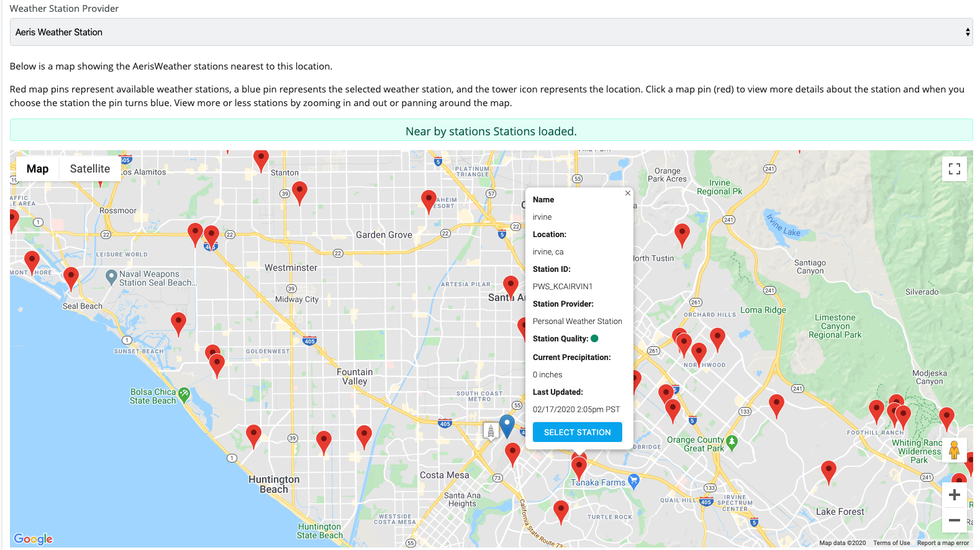Click the red pin above Seal Beach label
Image resolution: width=980 pixels, height=550 pixels.
tap(71, 279)
